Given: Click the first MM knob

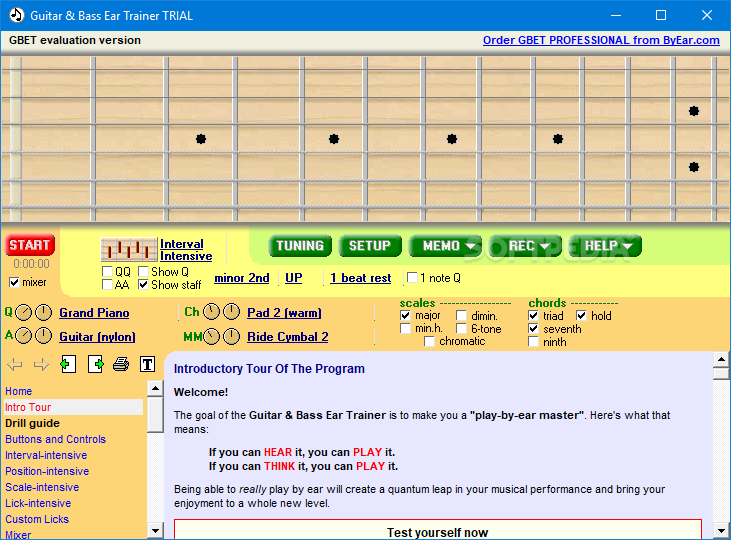Looking at the screenshot, I should [211, 336].
